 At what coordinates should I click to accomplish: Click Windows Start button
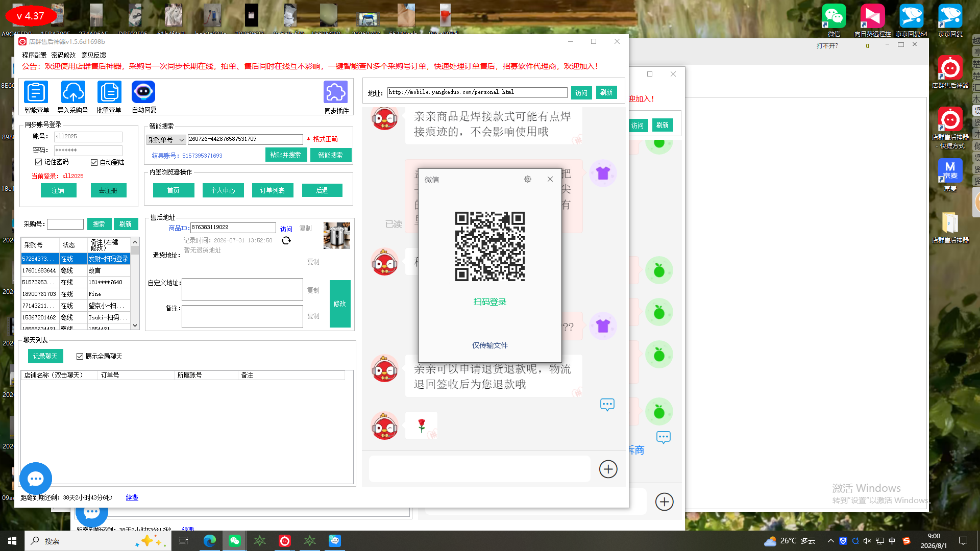point(12,541)
